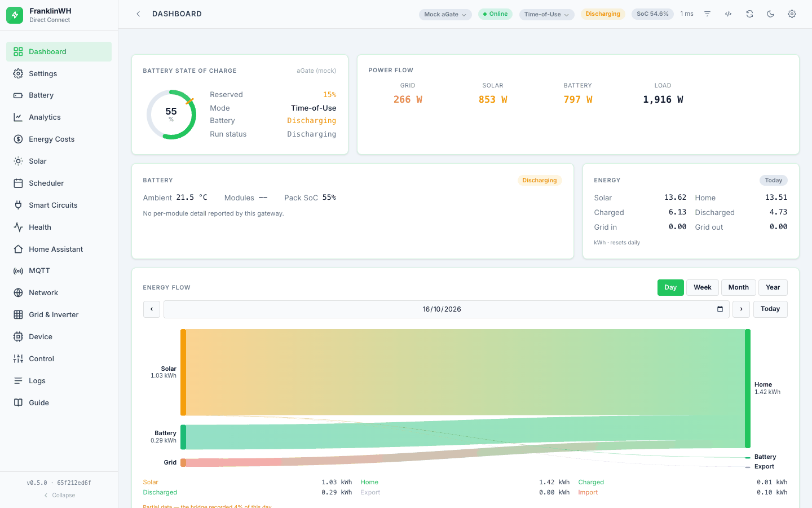This screenshot has height=508, width=812.
Task: Click the header Discharging status badge
Action: [603, 14]
